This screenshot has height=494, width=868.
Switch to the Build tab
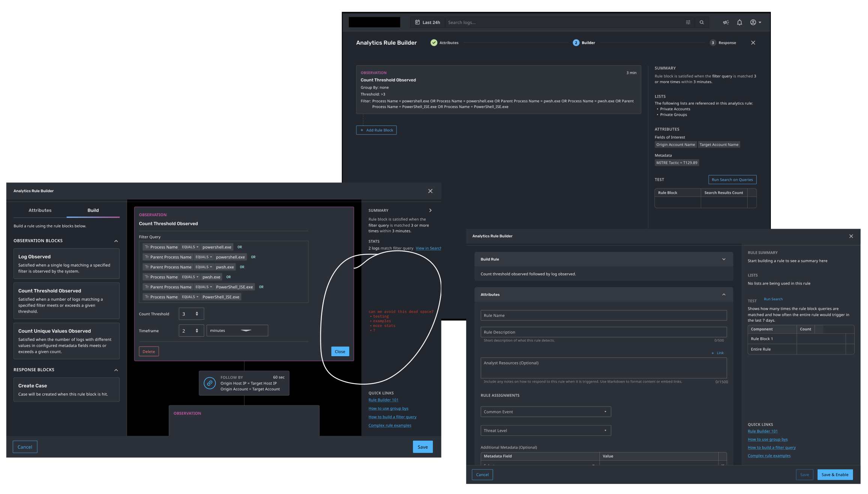point(93,210)
